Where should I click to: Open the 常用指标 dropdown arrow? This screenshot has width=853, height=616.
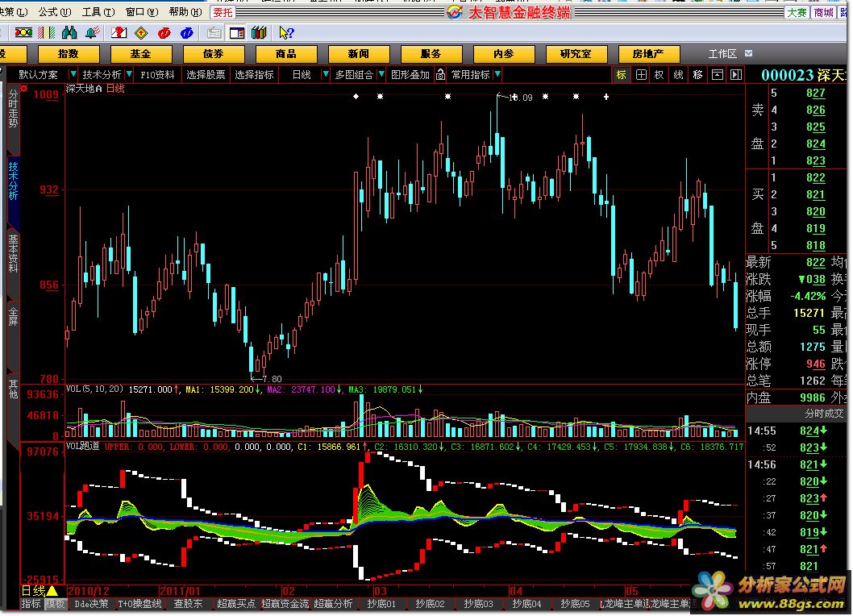coord(497,74)
